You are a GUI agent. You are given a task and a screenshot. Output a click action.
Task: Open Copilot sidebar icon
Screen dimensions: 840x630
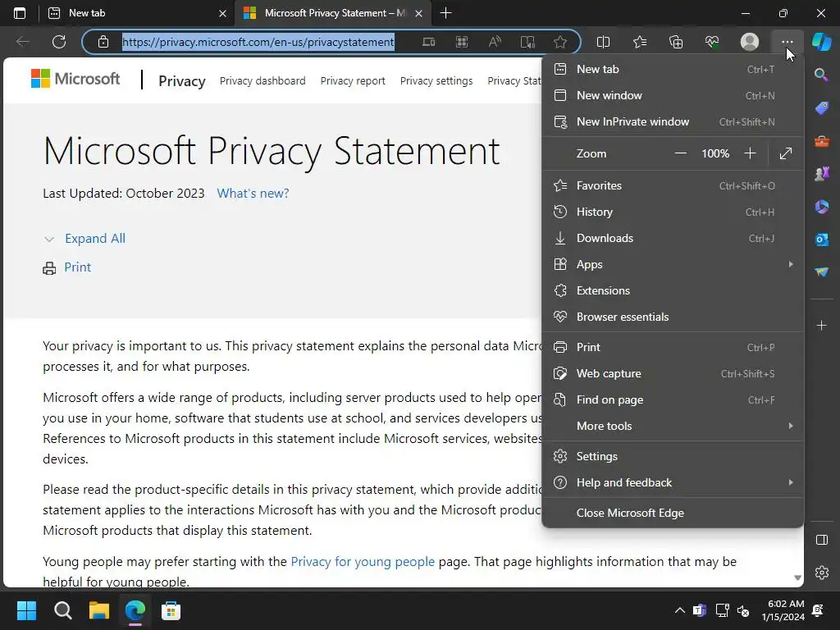pos(822,42)
